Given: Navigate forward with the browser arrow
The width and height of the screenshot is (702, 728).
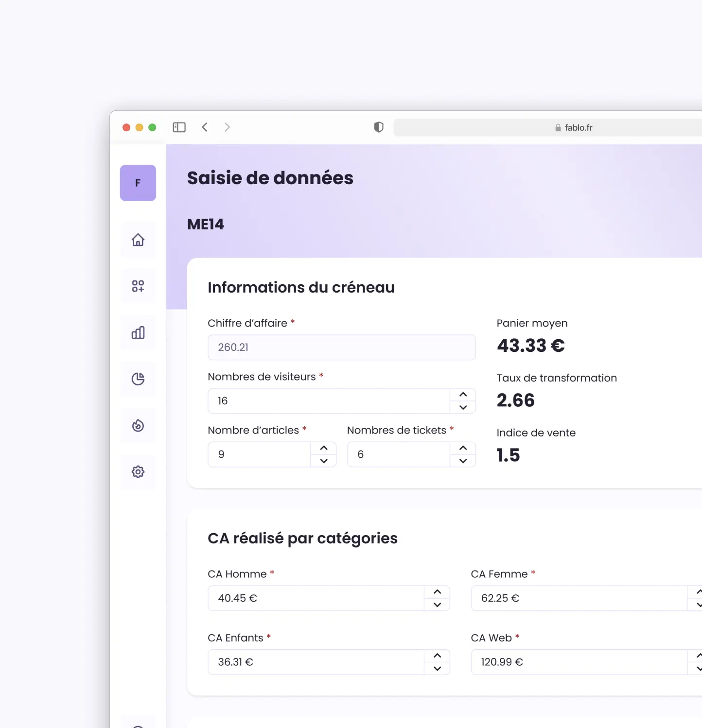Looking at the screenshot, I should (x=227, y=127).
